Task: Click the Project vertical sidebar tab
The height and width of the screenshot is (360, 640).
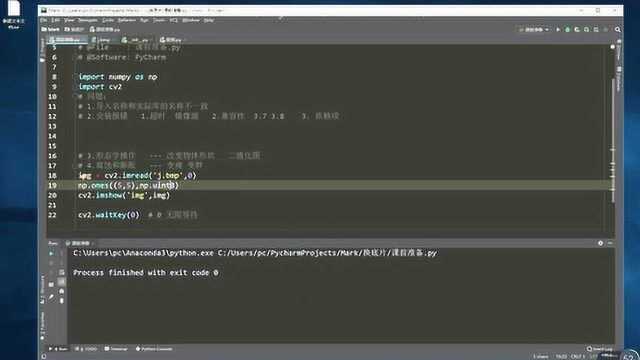Action: 43,50
